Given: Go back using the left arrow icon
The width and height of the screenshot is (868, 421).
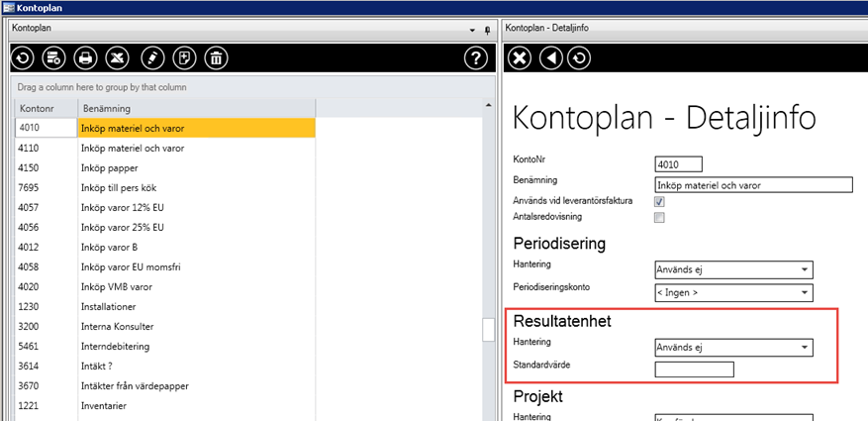Looking at the screenshot, I should point(551,58).
